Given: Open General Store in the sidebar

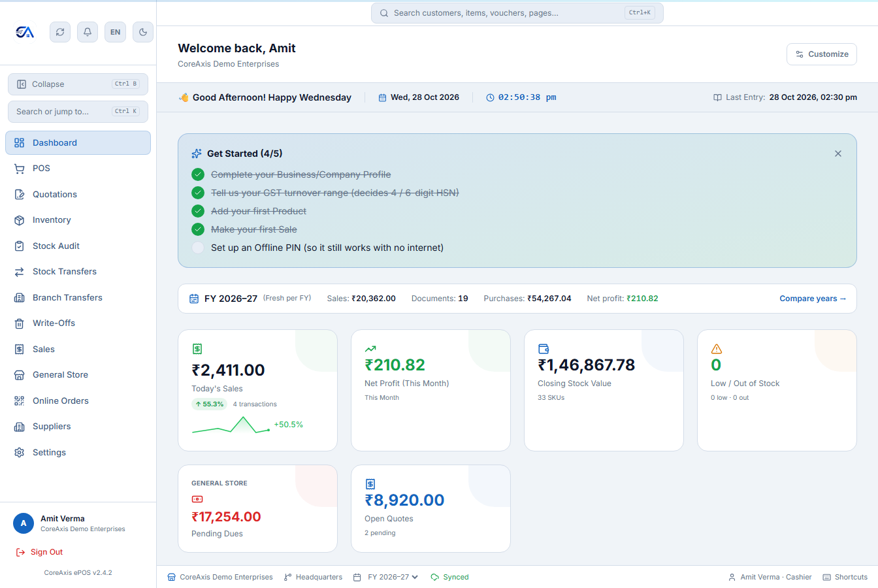Looking at the screenshot, I should (78, 375).
